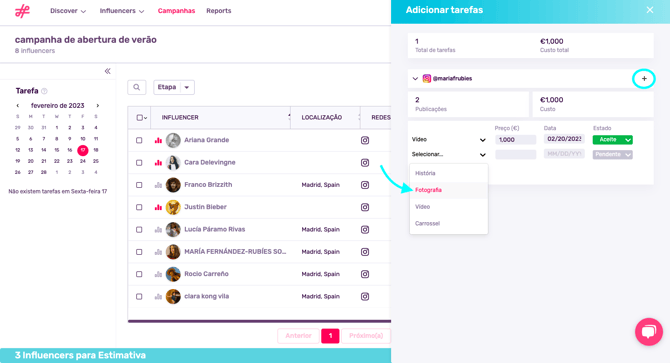The image size is (670, 363).
Task: Open Lucía Páramo Rivas' profile name link
Action: tap(215, 229)
